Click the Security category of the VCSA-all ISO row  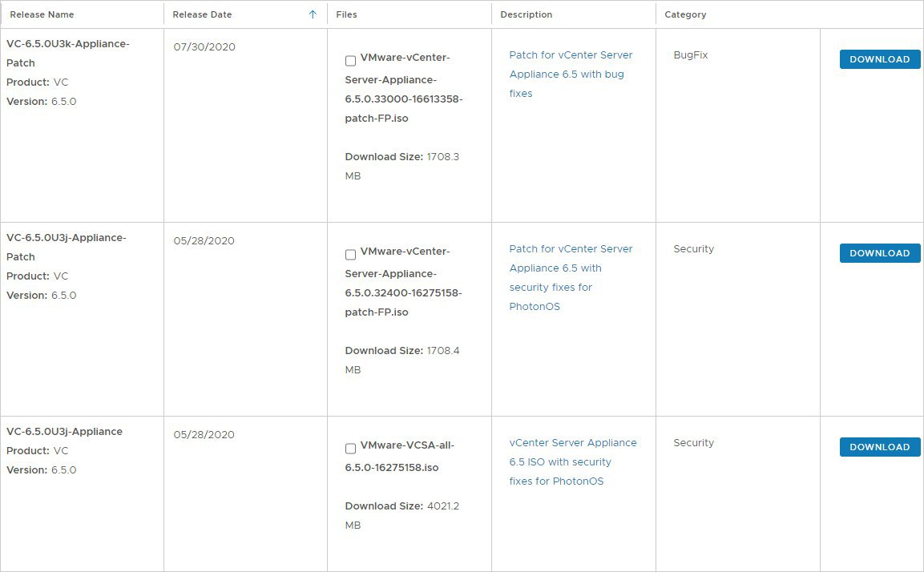(693, 442)
